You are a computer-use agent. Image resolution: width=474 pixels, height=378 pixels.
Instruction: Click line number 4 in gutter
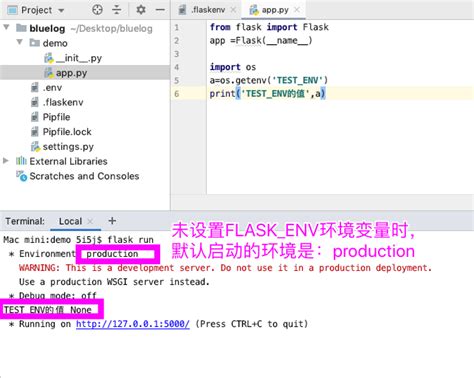[x=177, y=67]
